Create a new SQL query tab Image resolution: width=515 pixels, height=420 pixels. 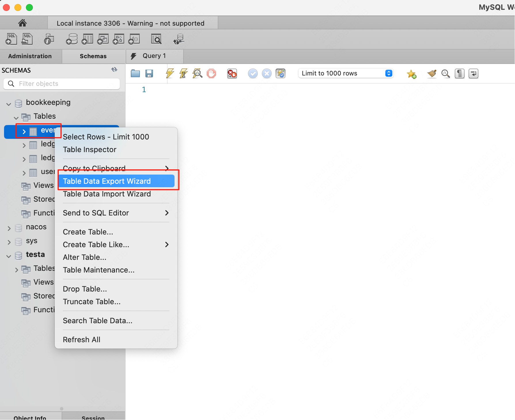(11, 39)
